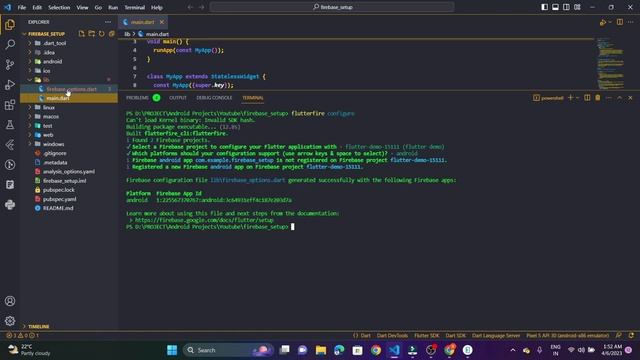Open Source Control view
This screenshot has width=640, height=360.
coord(10,64)
